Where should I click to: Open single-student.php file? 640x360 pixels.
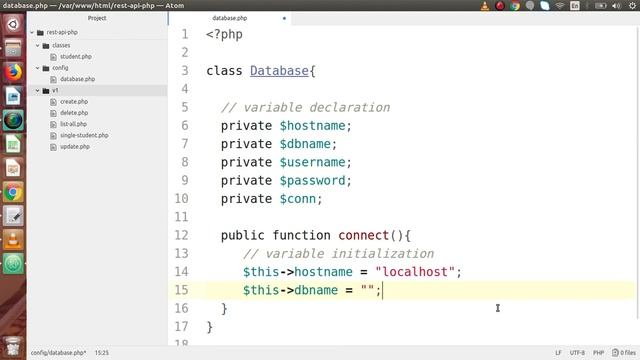click(x=84, y=135)
